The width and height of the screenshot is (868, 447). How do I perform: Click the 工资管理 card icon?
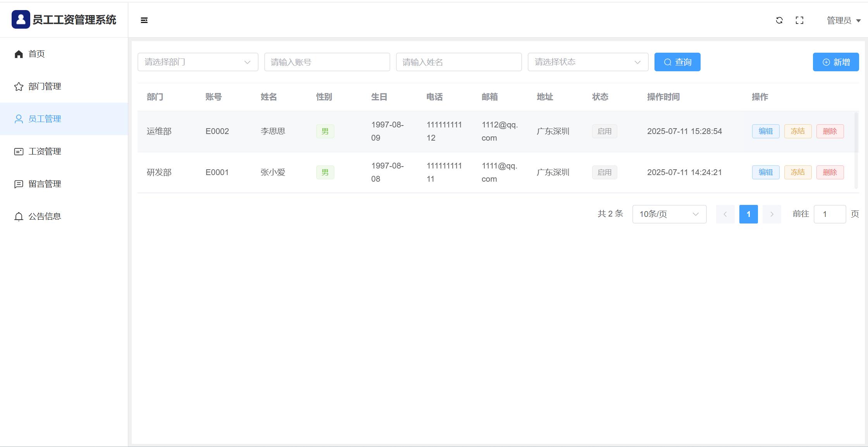click(19, 151)
